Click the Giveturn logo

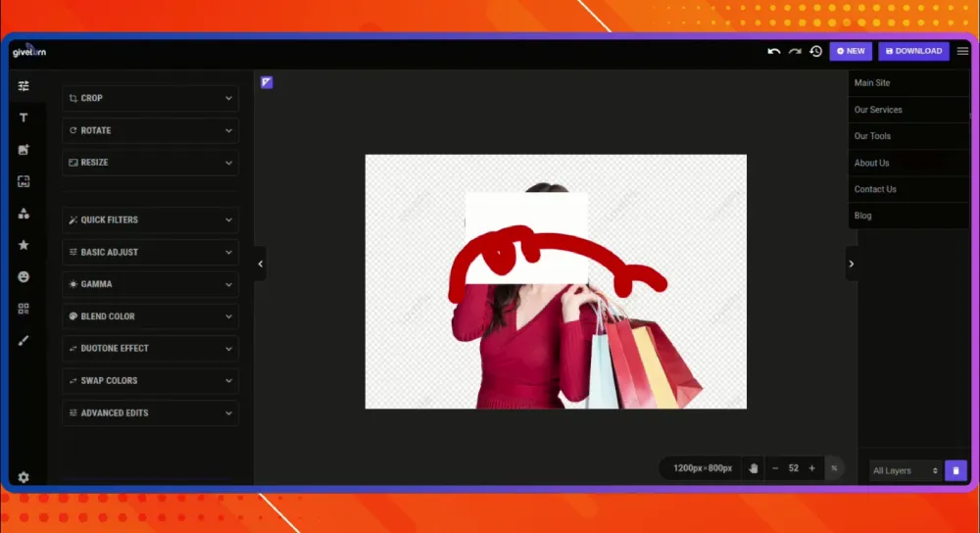click(x=29, y=51)
